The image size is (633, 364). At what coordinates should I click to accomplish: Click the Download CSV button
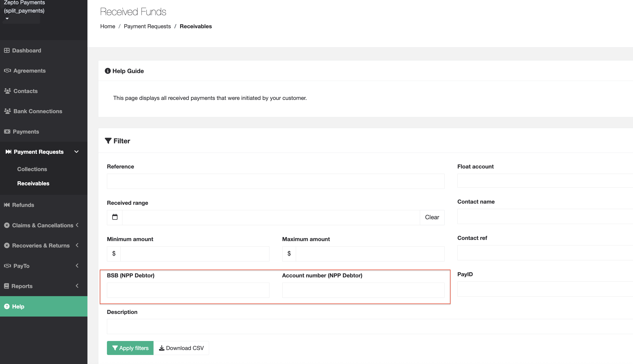tap(181, 348)
